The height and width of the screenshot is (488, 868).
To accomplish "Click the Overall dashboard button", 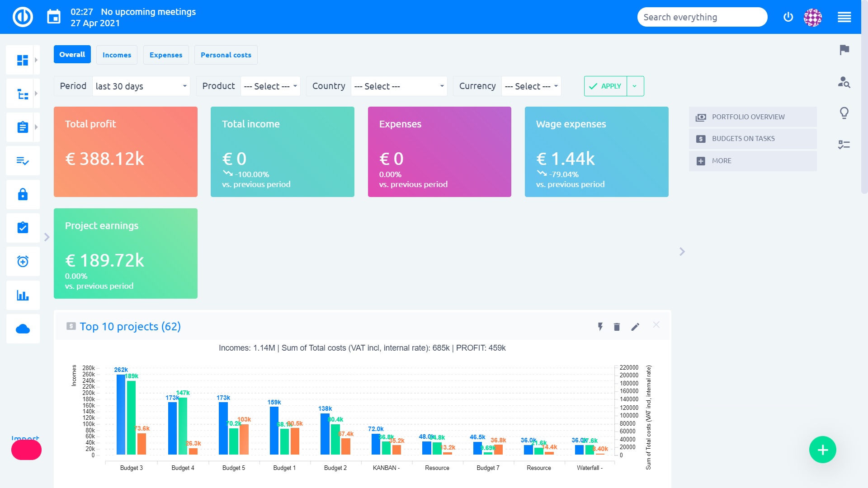I will (71, 55).
